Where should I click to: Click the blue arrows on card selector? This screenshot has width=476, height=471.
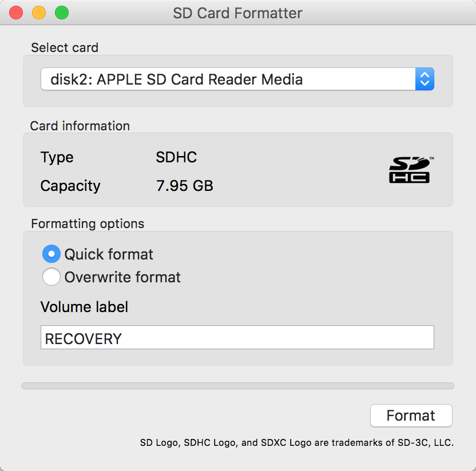point(425,79)
